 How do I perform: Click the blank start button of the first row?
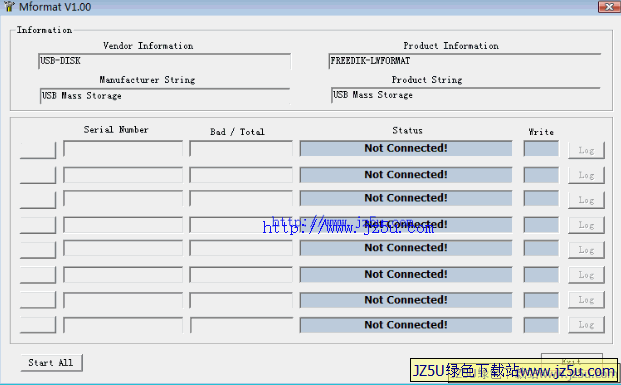[x=38, y=150]
